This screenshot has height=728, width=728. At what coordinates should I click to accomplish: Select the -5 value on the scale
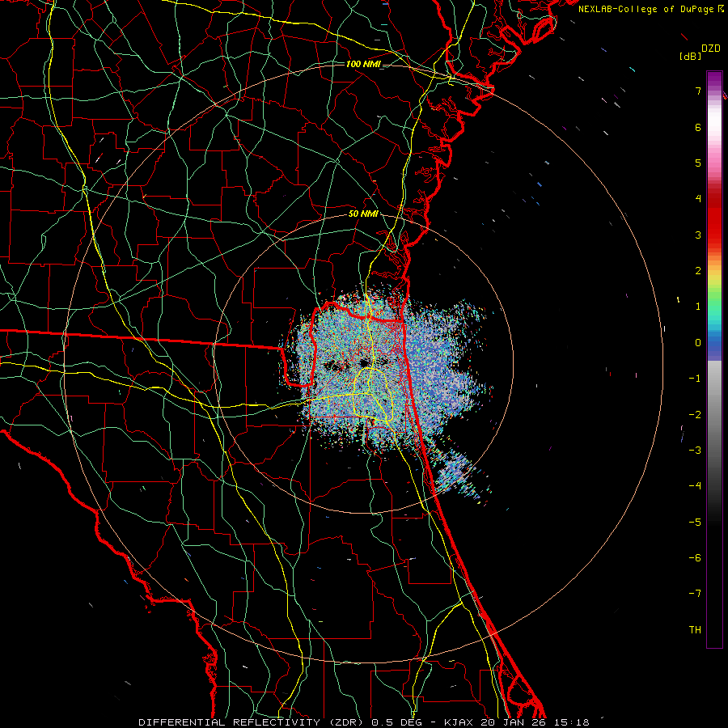coord(695,523)
